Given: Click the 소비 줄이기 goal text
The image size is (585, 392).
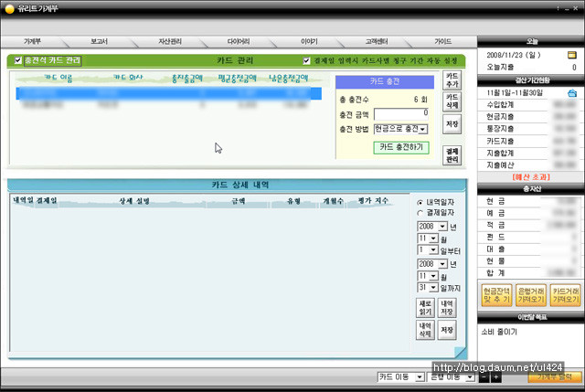Looking at the screenshot, I should pyautogui.click(x=499, y=332).
